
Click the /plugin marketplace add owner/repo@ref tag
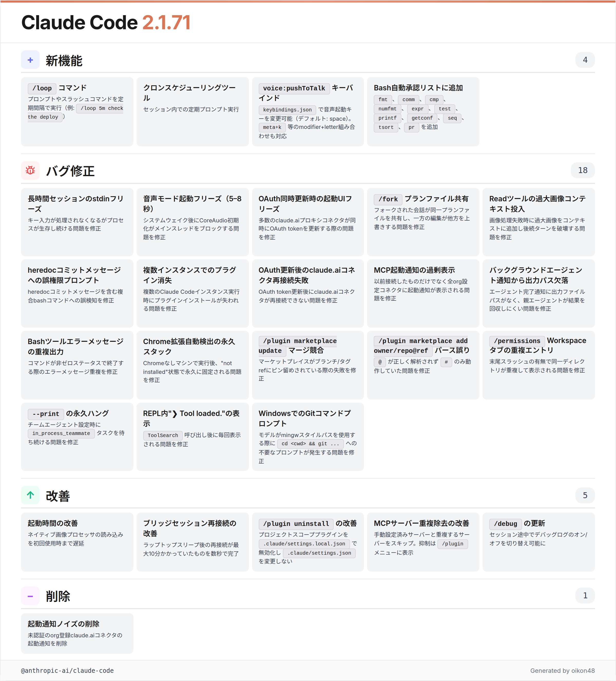420,346
